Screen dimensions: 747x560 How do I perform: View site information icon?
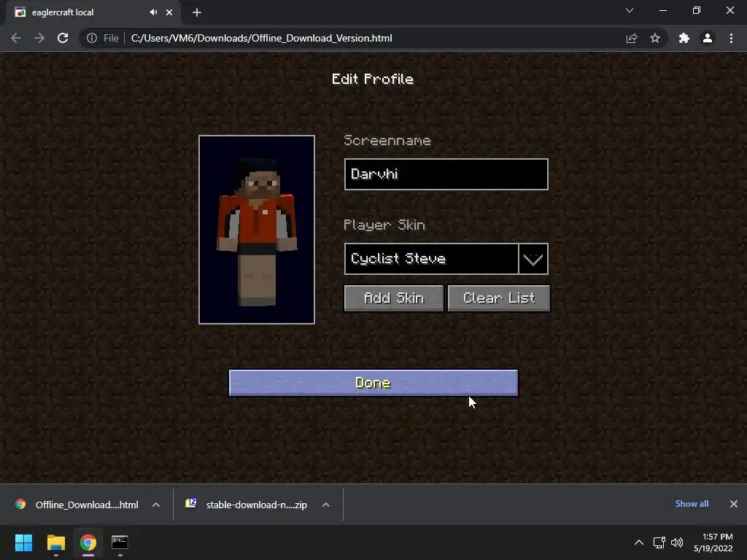92,38
